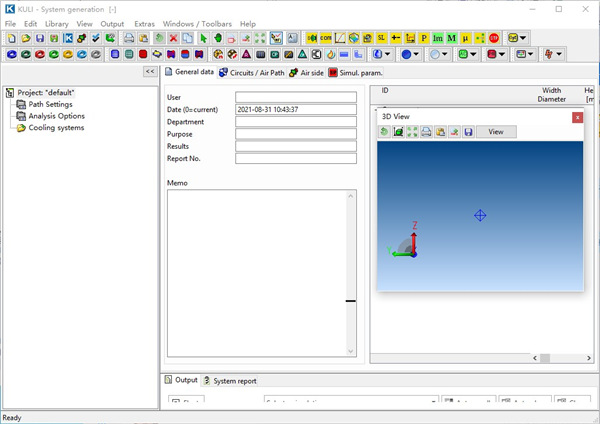Click the printer icon in the 3D View toolbar
This screenshot has height=424, width=600.
coord(426,132)
